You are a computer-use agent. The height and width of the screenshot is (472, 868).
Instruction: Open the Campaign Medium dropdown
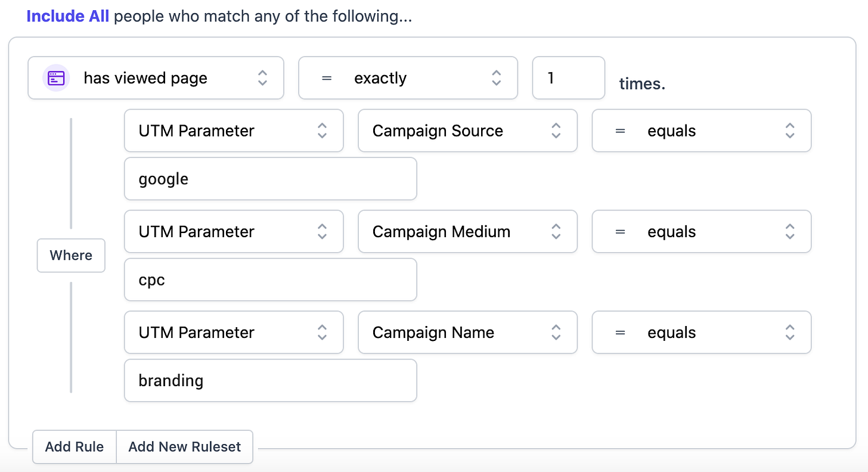pyautogui.click(x=467, y=231)
